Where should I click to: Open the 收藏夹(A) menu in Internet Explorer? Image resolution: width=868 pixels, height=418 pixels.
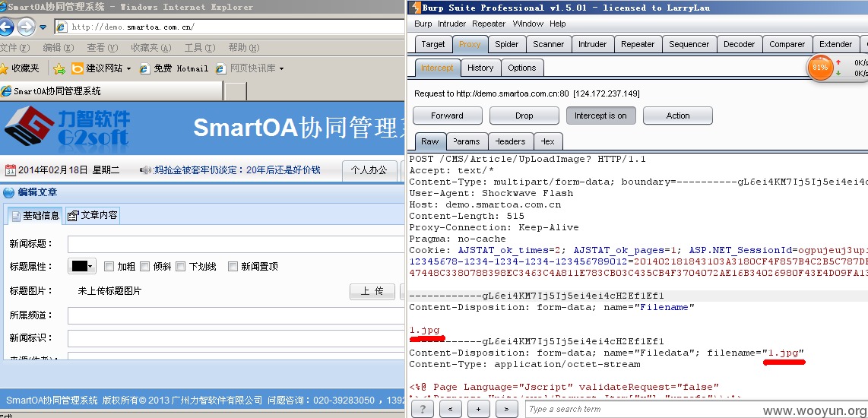pyautogui.click(x=151, y=48)
